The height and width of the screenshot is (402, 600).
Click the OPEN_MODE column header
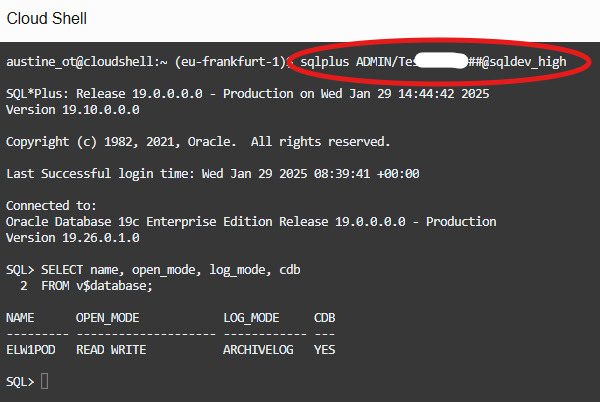tap(108, 318)
